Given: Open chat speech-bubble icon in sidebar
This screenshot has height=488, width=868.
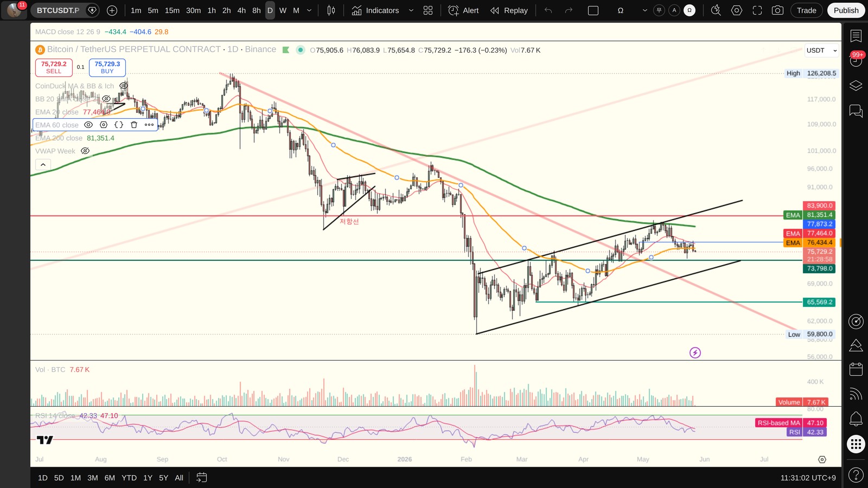Looking at the screenshot, I should 856,111.
